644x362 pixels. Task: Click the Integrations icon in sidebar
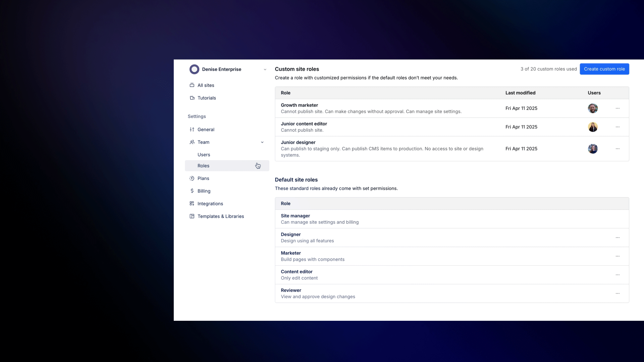coord(192,203)
